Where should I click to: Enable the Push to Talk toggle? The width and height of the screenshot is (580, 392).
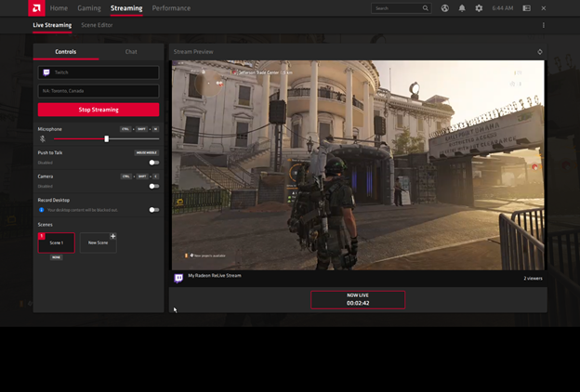(154, 163)
